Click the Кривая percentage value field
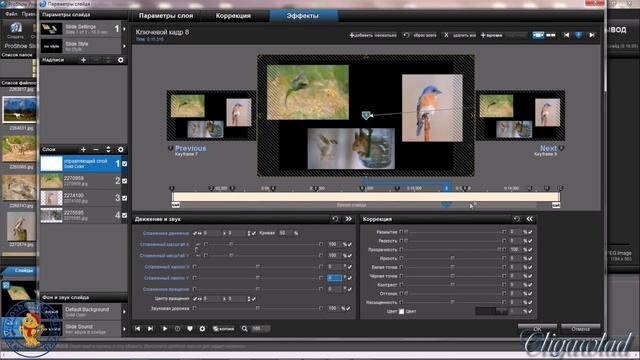This screenshot has width=640, height=360. point(284,233)
